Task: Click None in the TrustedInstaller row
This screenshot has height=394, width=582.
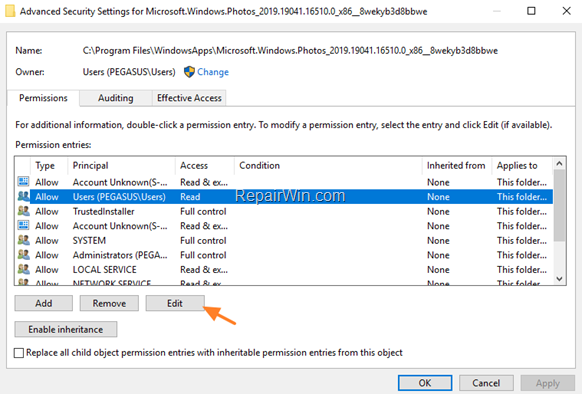Action: point(438,211)
